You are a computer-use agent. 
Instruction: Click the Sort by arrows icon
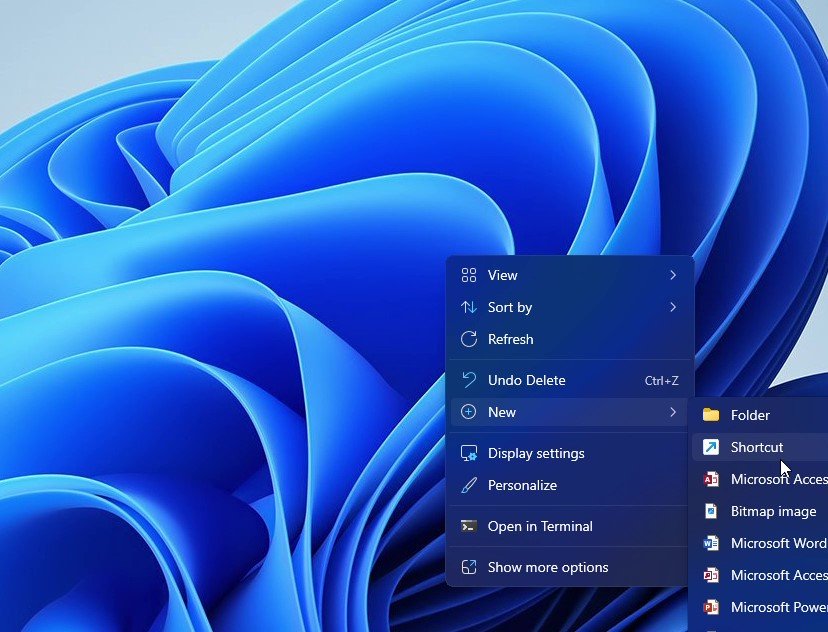[469, 307]
